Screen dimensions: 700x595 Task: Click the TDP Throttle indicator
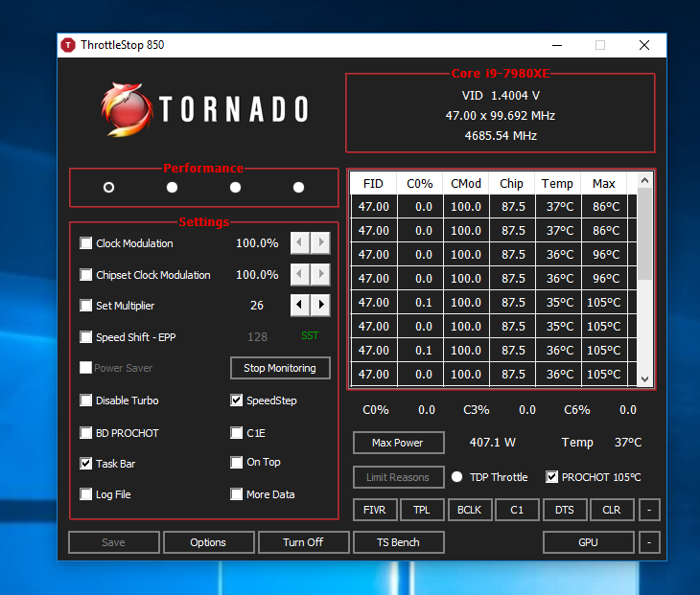coord(456,477)
